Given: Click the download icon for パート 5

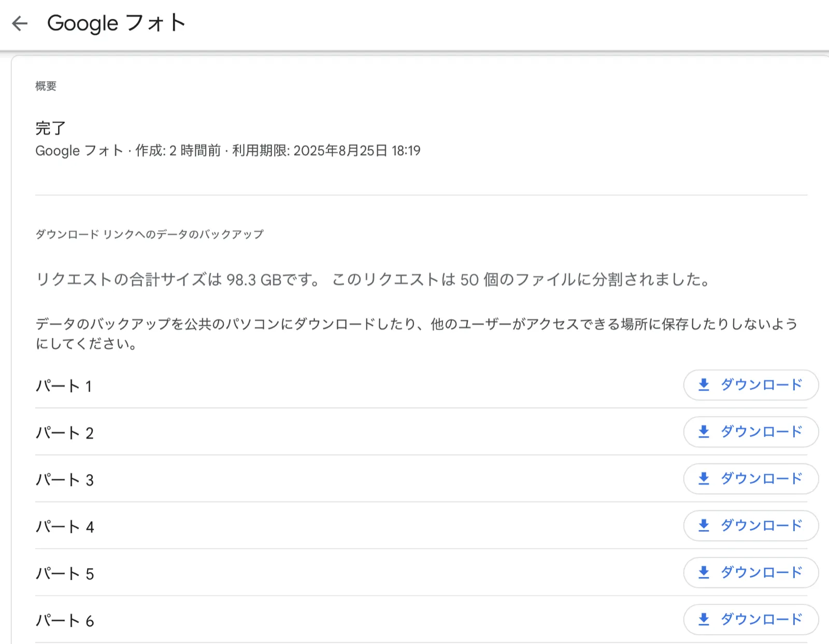Looking at the screenshot, I should [703, 573].
